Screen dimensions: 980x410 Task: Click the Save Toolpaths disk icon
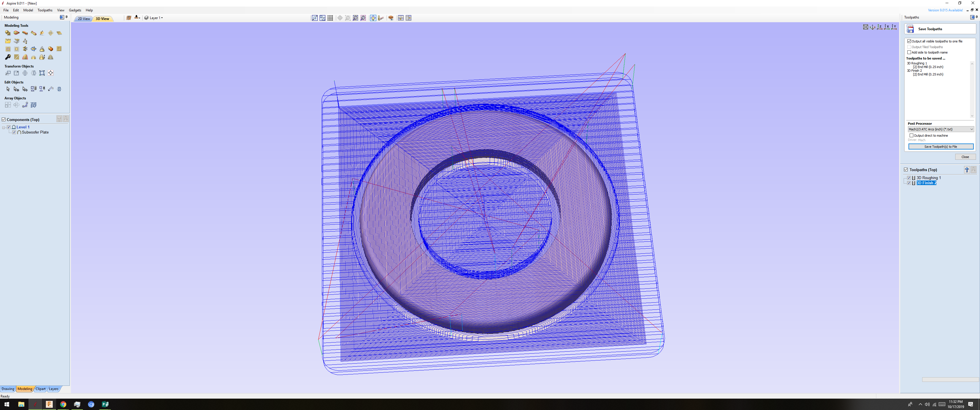(910, 29)
